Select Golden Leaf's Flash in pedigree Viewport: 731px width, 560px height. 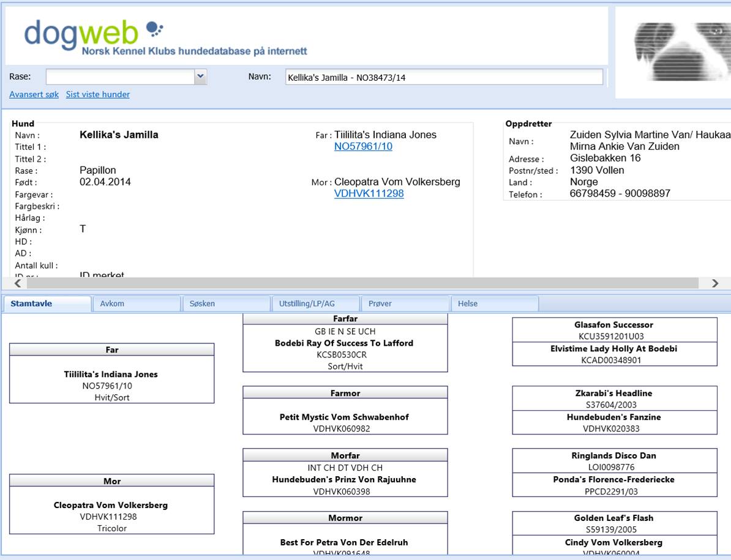(613, 518)
